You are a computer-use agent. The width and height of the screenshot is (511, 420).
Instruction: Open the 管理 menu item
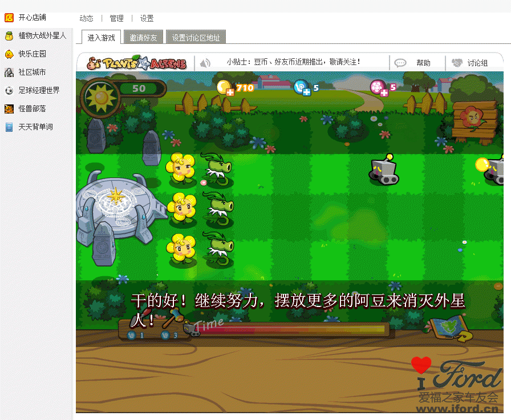tap(117, 19)
